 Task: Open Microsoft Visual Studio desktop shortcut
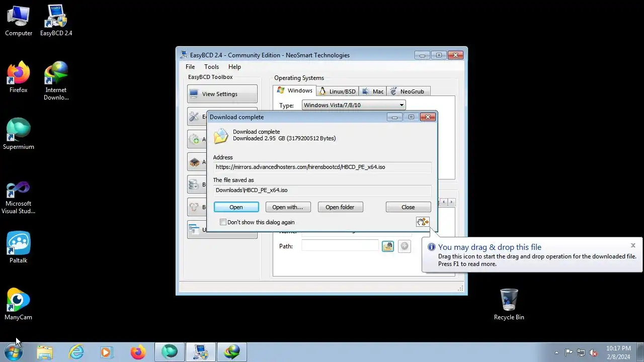(19, 198)
